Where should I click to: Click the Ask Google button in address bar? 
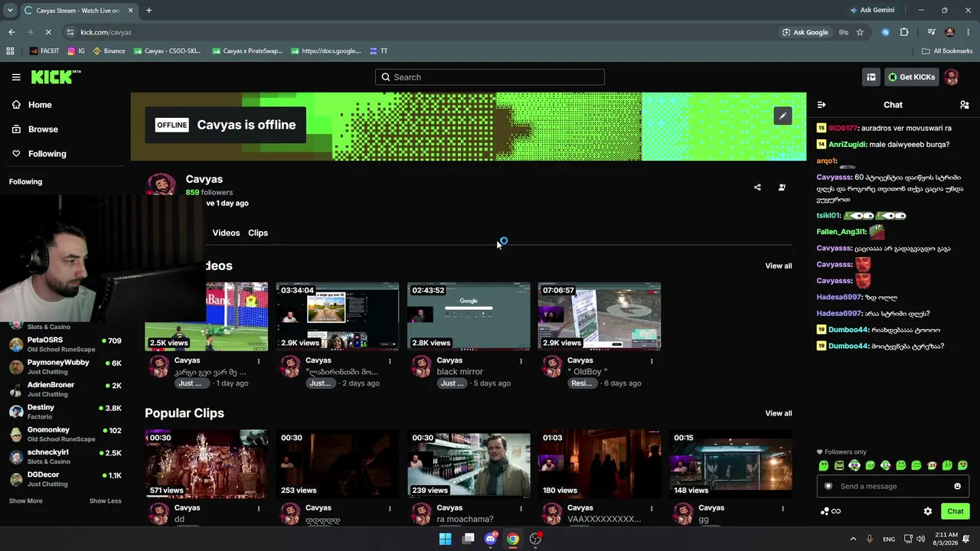pyautogui.click(x=805, y=32)
